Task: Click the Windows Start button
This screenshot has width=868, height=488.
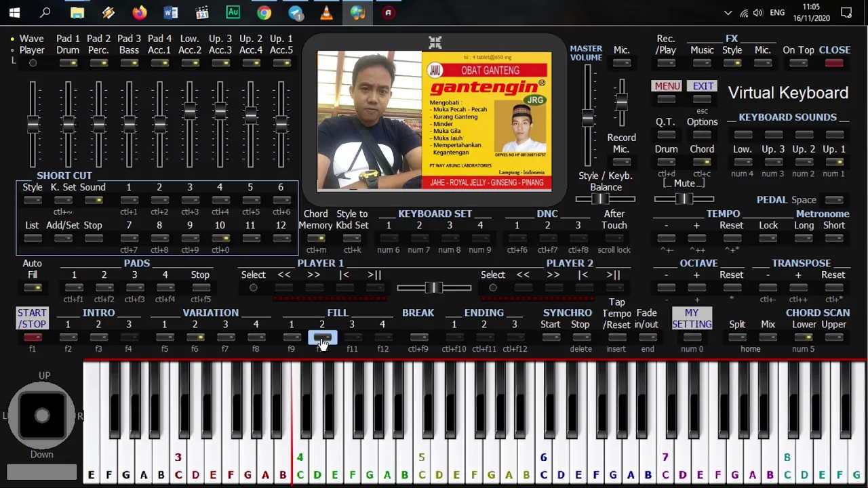Action: 14,12
